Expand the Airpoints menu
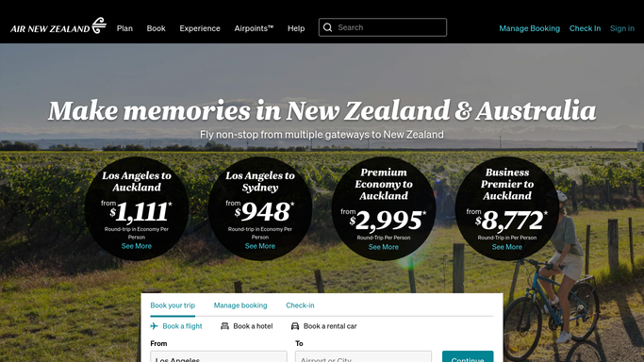 pos(254,28)
